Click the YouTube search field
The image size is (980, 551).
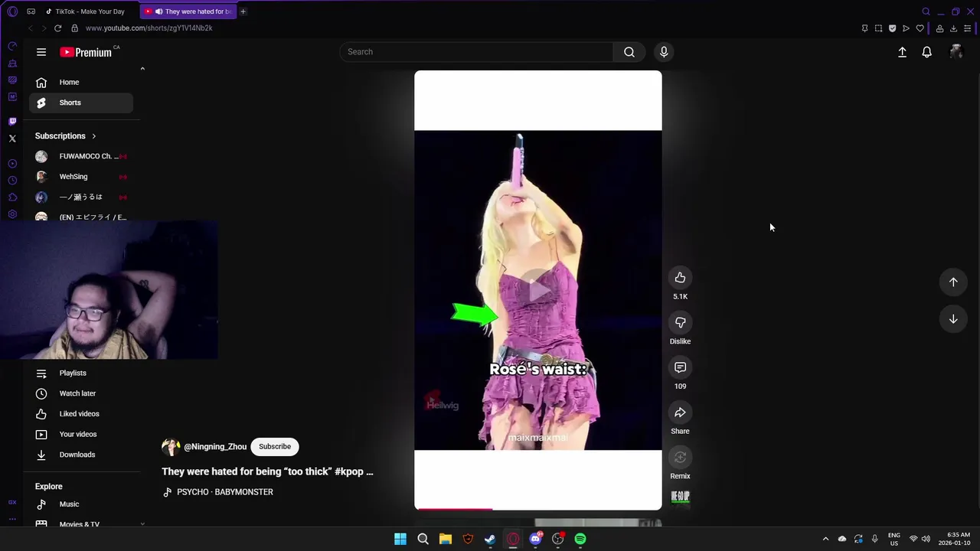point(476,52)
